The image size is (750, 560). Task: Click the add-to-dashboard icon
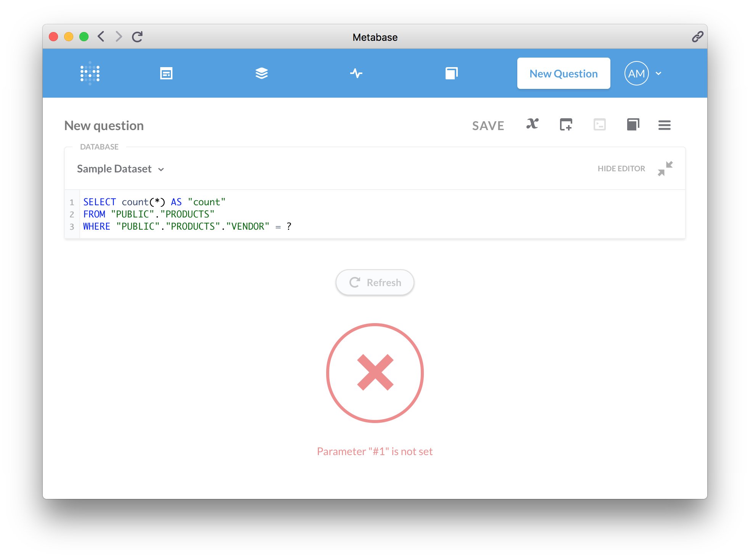565,125
